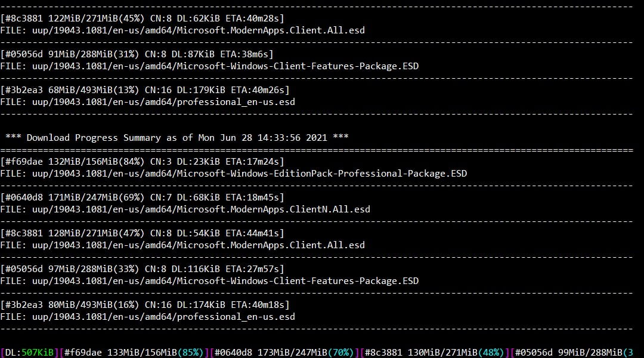Click the #8c3881 130MiB/271MiB(48%) bottom status entry

click(435, 353)
